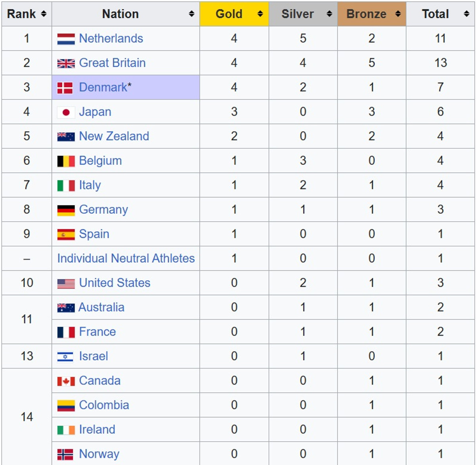The width and height of the screenshot is (476, 465).
Task: Sort by Bronze column sort arrows
Action: 398,14
